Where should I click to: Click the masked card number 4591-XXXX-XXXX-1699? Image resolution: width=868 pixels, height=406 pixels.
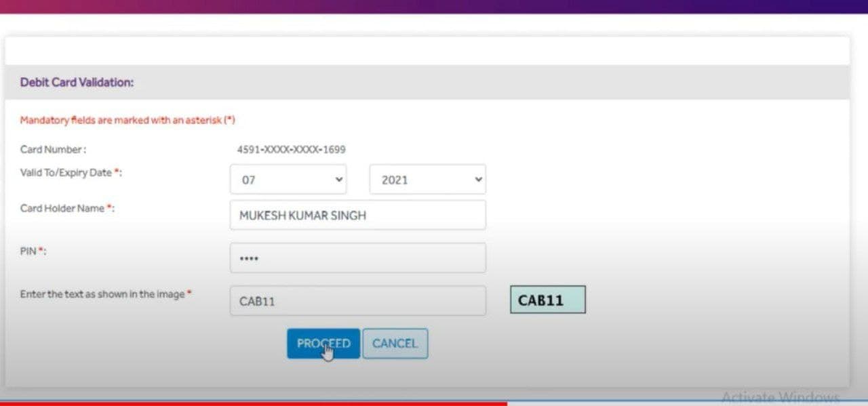pos(291,150)
